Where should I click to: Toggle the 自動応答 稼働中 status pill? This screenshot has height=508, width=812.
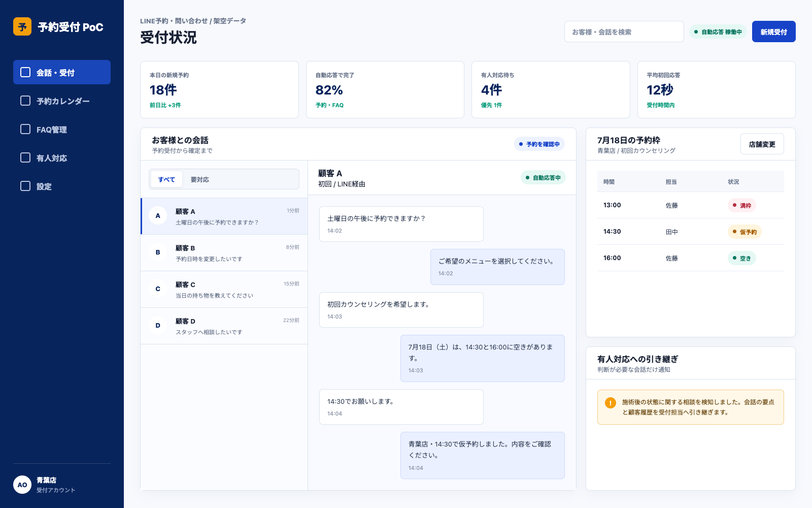(x=718, y=31)
